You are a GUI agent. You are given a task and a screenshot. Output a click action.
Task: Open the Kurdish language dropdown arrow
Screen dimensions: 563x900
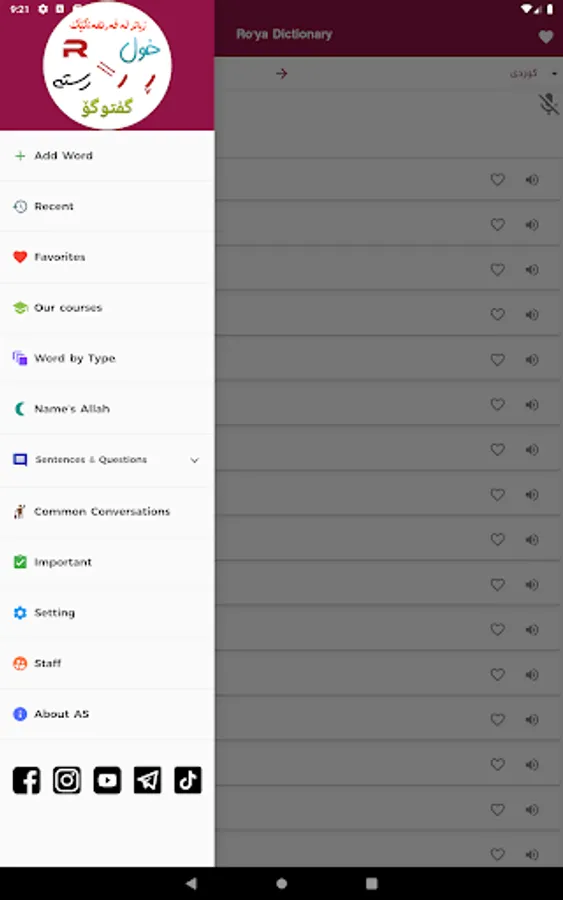pyautogui.click(x=554, y=73)
